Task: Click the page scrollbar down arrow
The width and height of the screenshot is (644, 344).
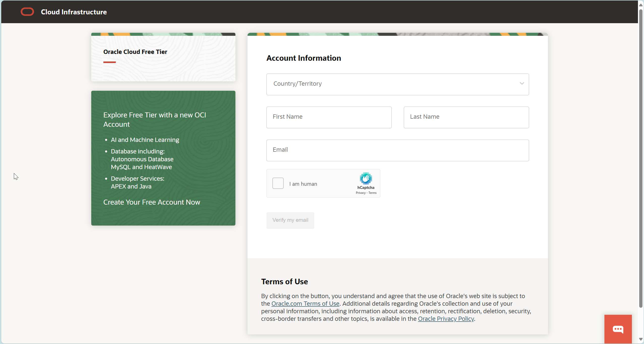Action: [641, 339]
